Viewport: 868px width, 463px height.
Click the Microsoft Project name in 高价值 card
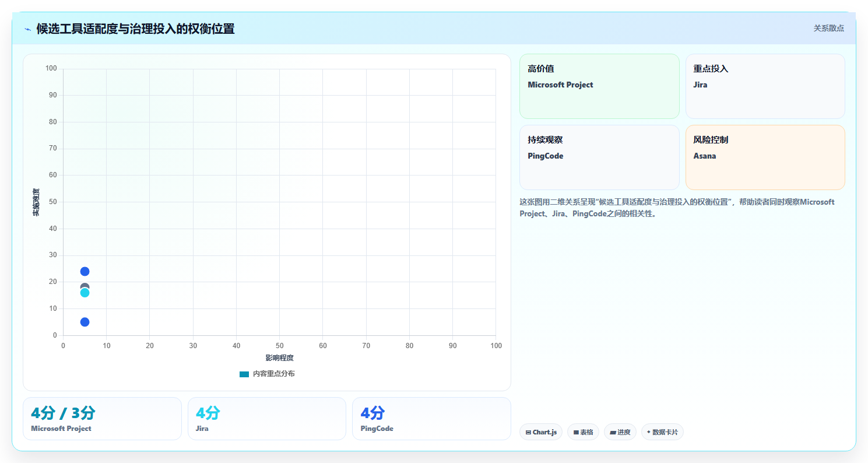(x=560, y=85)
